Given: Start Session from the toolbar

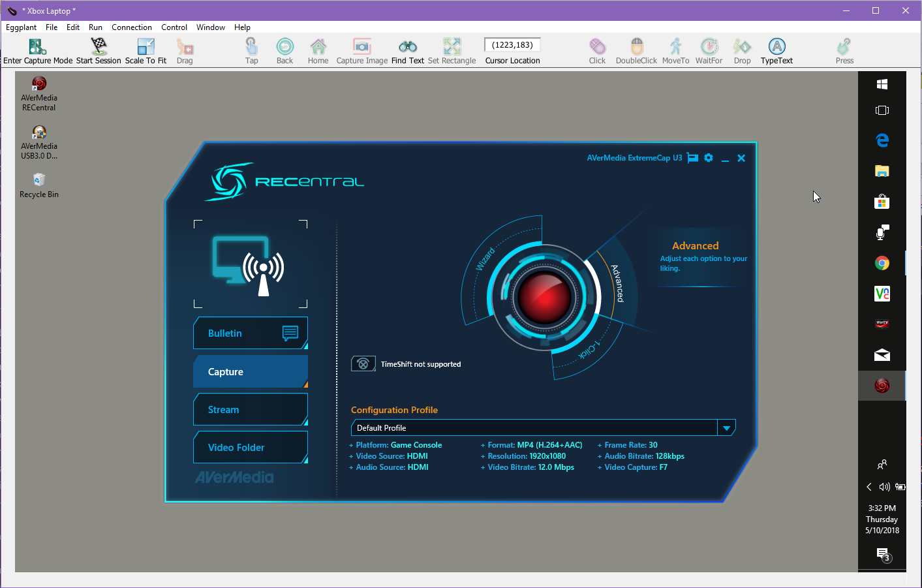Looking at the screenshot, I should click(x=99, y=46).
